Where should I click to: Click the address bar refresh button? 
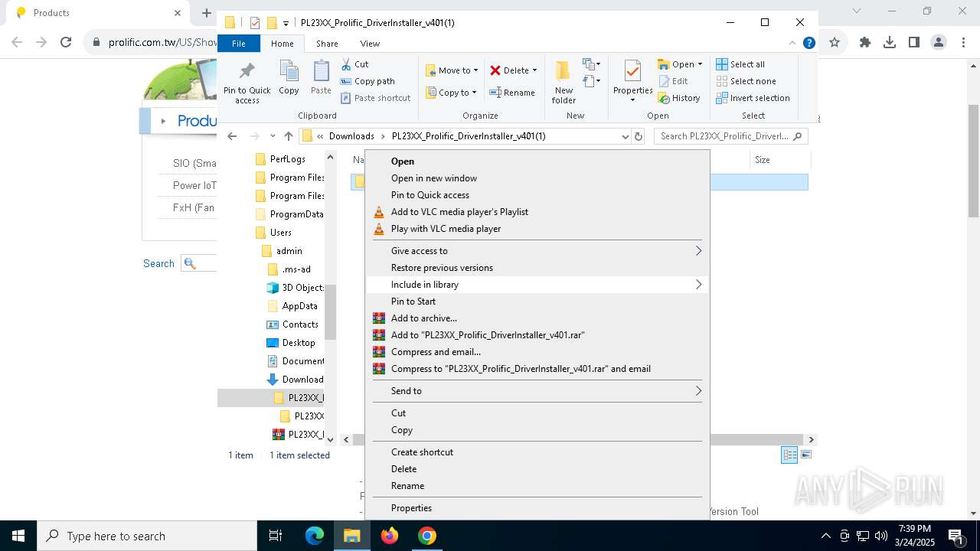click(639, 136)
